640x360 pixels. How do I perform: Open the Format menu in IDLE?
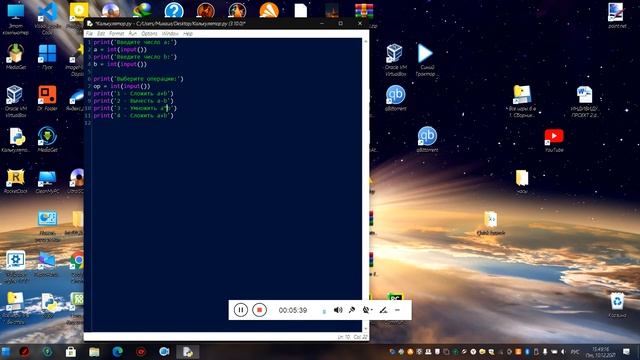tap(116, 33)
